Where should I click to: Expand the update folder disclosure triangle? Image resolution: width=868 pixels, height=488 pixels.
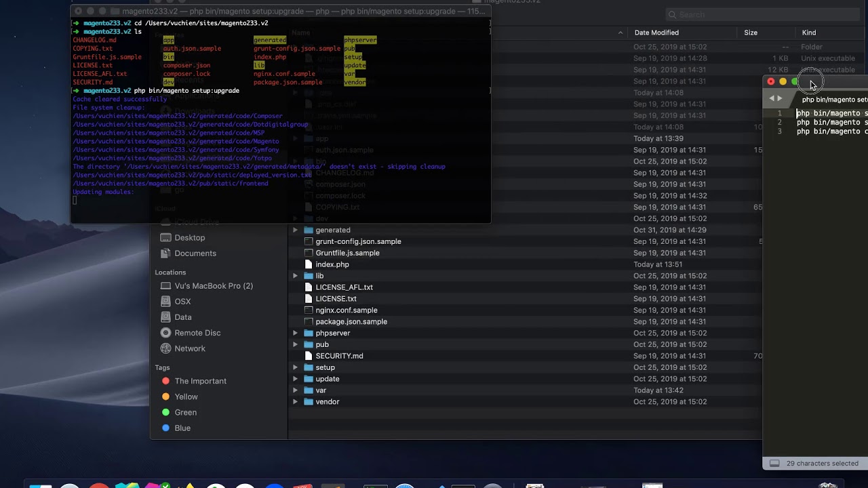click(295, 379)
